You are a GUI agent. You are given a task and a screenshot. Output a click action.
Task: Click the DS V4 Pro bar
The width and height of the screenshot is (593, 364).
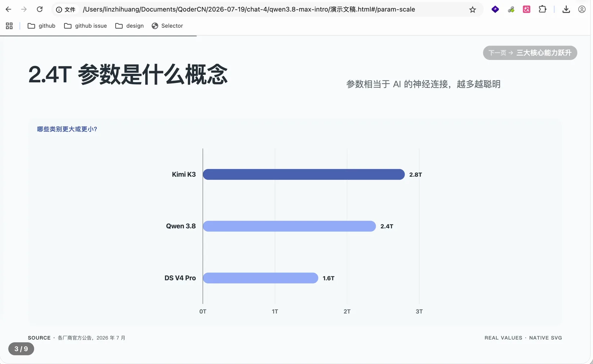click(x=261, y=278)
